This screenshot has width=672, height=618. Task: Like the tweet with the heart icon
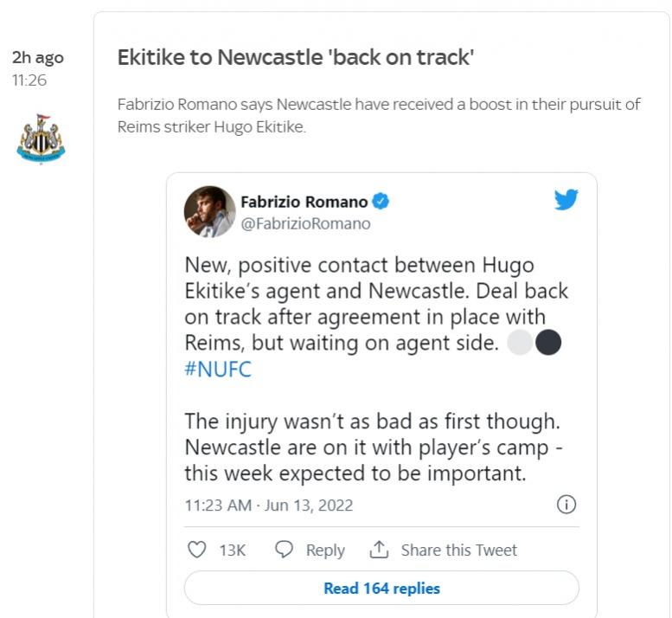pyautogui.click(x=197, y=550)
